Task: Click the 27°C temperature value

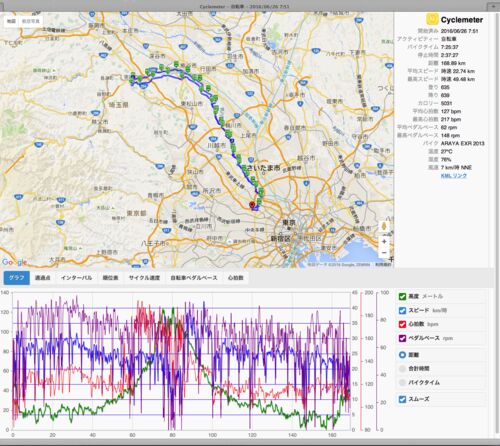Action: (447, 151)
